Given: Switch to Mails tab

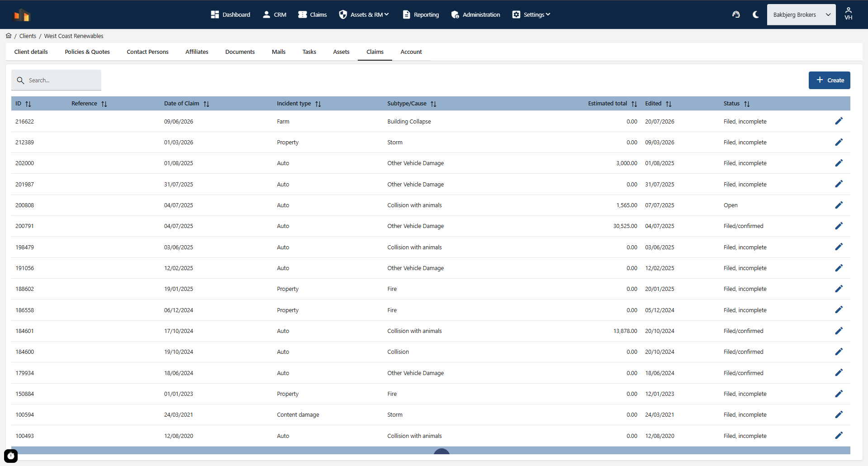Looking at the screenshot, I should (279, 52).
